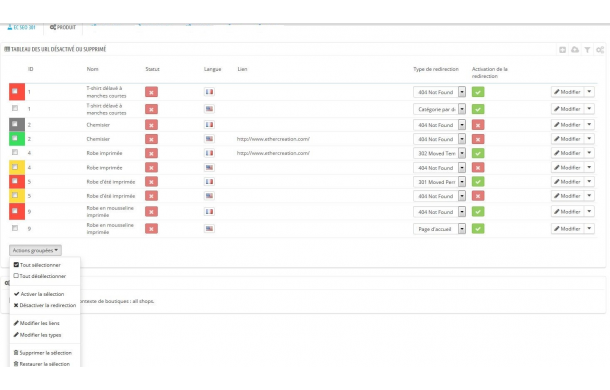The height and width of the screenshot is (390, 610).
Task: Disable green redirection check on French Robe d'été
Action: tap(478, 182)
